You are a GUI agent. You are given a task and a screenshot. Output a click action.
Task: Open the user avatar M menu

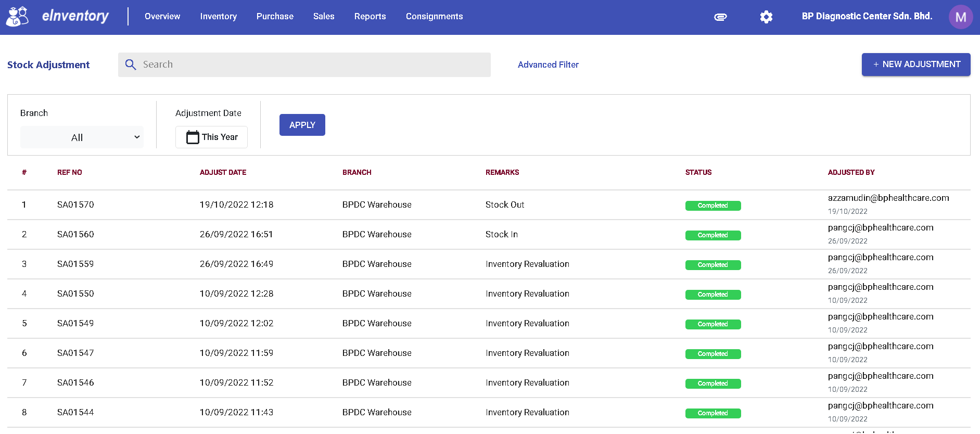click(x=961, y=17)
